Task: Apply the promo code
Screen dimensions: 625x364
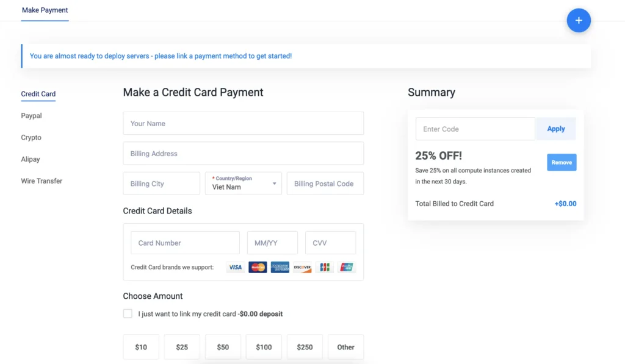Action: pos(555,129)
